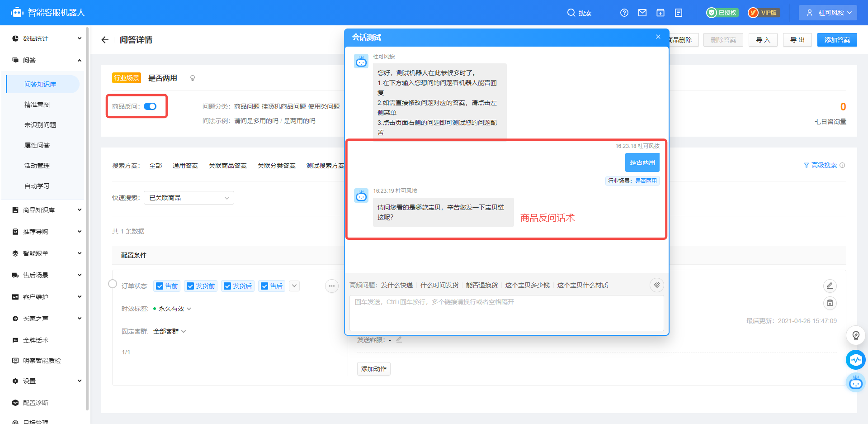This screenshot has height=424, width=868.
Task: Open the search in top bar
Action: 579,13
